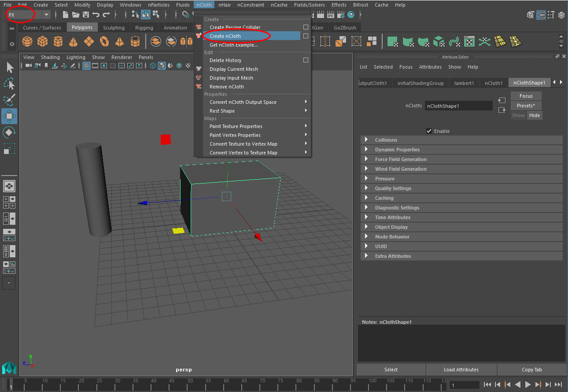Open the FX menu set dropdown

pyautogui.click(x=46, y=15)
